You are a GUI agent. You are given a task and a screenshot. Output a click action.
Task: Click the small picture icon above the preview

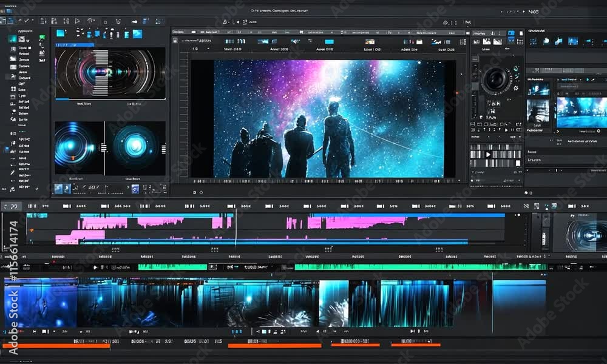(x=370, y=42)
